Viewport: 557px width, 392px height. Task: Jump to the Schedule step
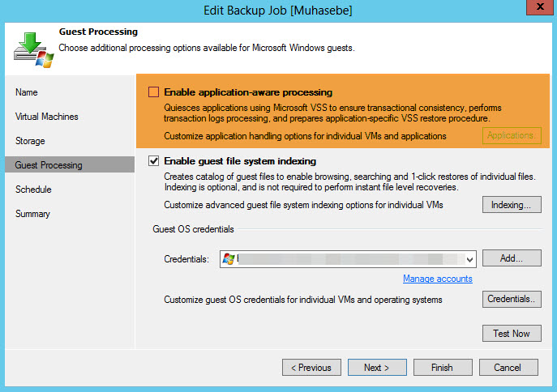point(33,190)
